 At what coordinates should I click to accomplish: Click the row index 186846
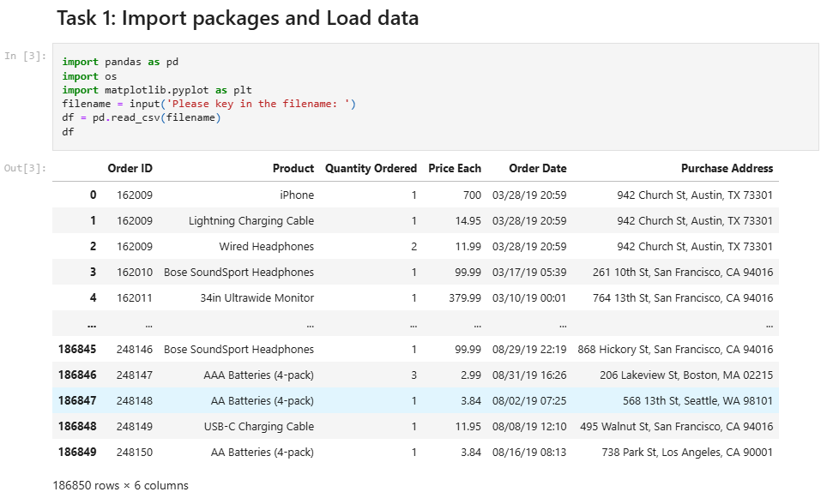[x=77, y=375]
